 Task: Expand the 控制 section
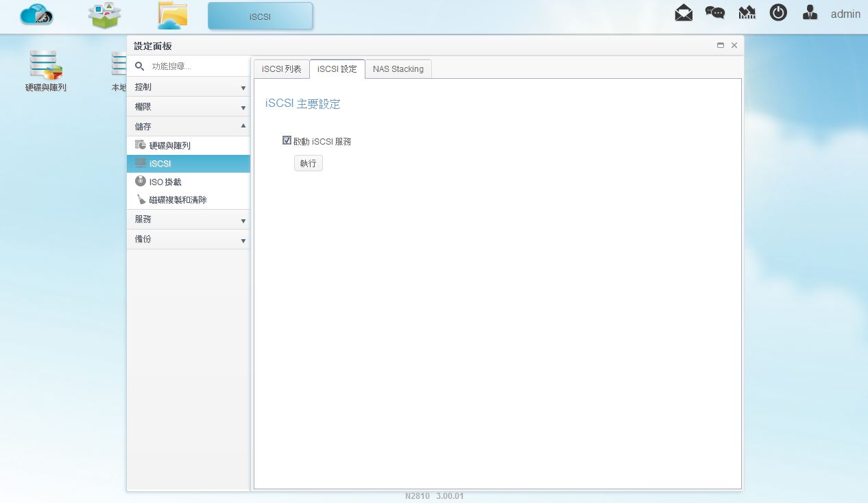click(189, 87)
